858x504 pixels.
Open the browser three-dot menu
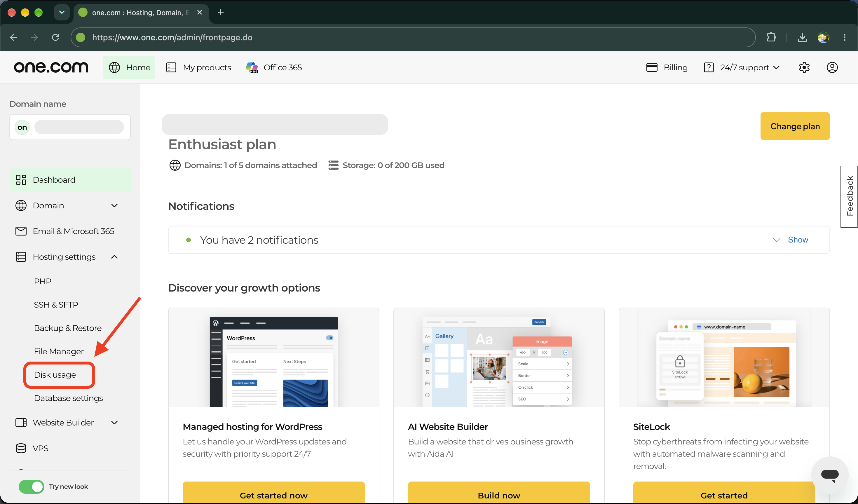pos(844,37)
